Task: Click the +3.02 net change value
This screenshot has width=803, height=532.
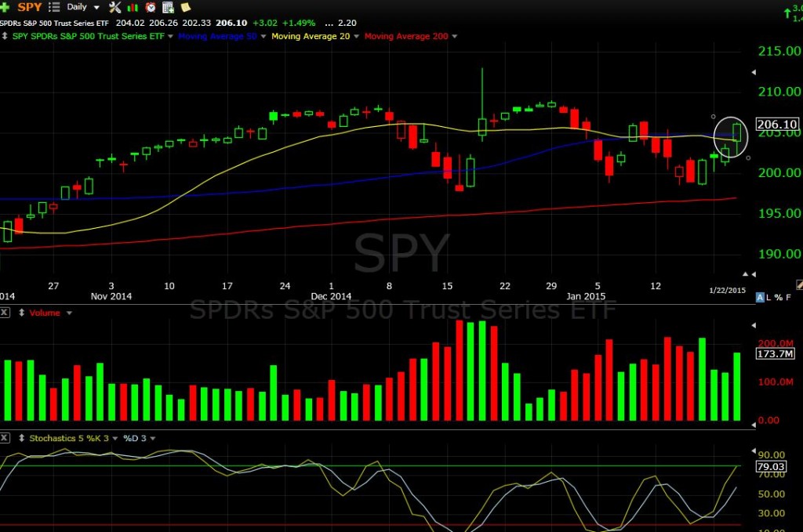Action: [x=265, y=23]
